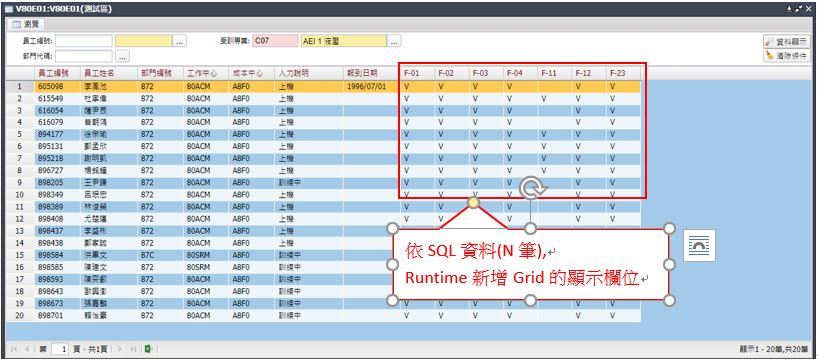818x360 pixels.
Task: Select employee number cell 898593
Action: click(x=58, y=280)
